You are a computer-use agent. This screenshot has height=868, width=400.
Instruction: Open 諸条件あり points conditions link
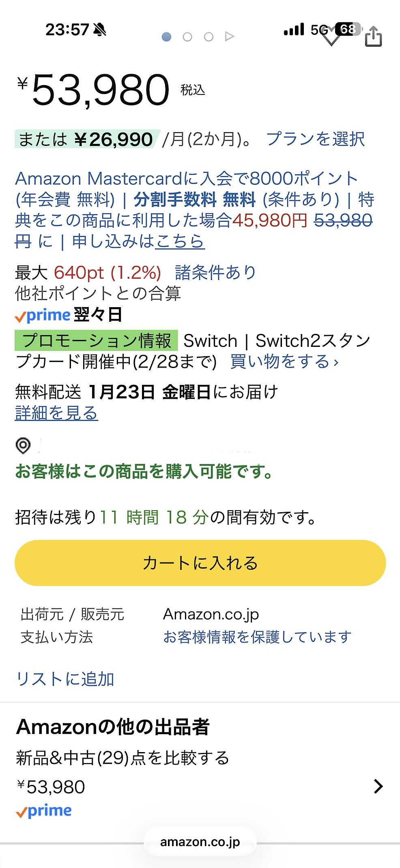click(215, 273)
